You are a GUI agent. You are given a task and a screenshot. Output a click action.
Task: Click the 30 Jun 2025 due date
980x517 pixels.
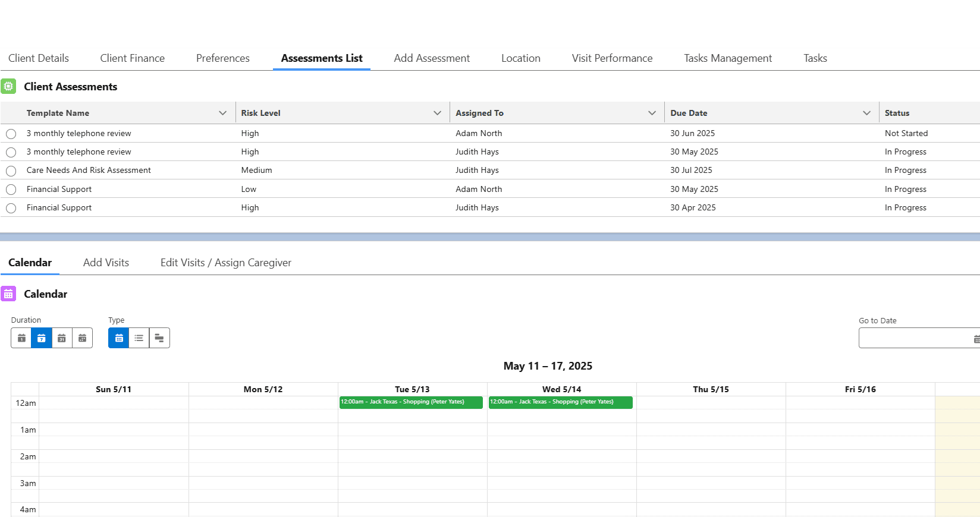tap(692, 133)
